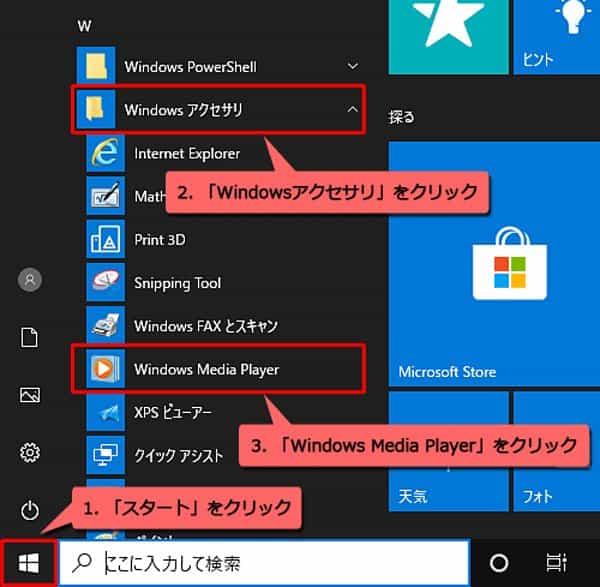600x587 pixels.
Task: Open the star icon tile
Action: point(448,37)
